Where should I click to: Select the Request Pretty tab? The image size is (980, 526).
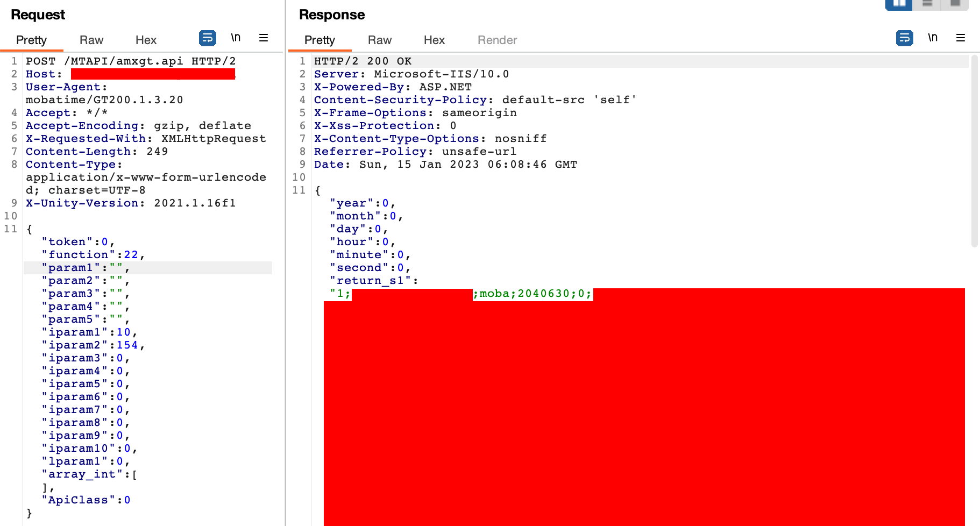(x=31, y=40)
